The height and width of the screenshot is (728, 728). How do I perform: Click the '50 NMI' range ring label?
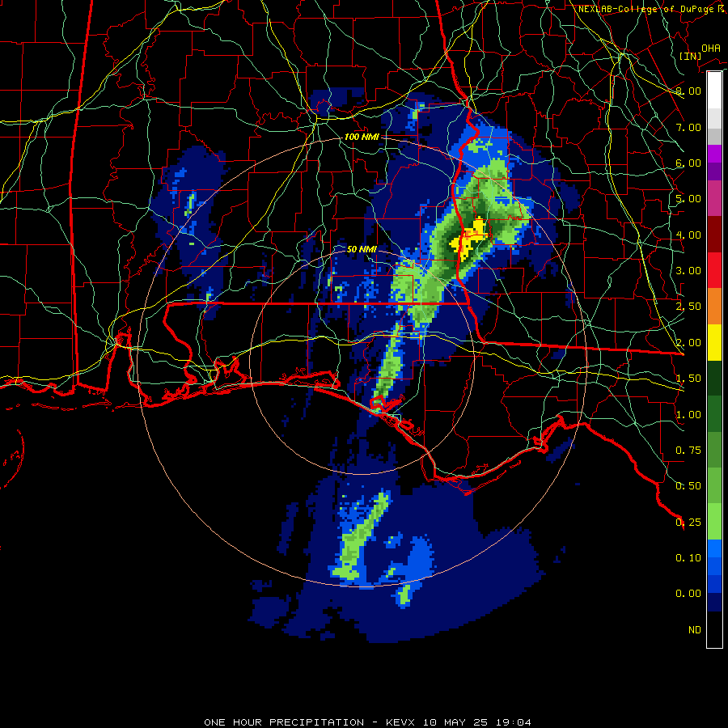click(x=362, y=249)
